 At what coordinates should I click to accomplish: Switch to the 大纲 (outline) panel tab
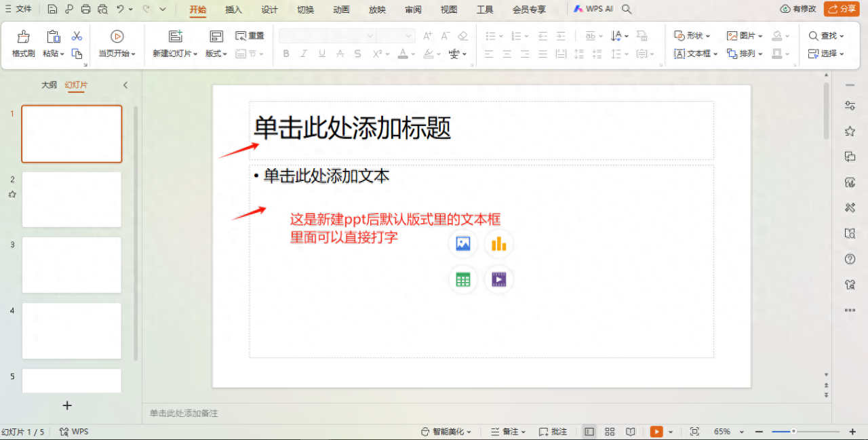tap(48, 85)
